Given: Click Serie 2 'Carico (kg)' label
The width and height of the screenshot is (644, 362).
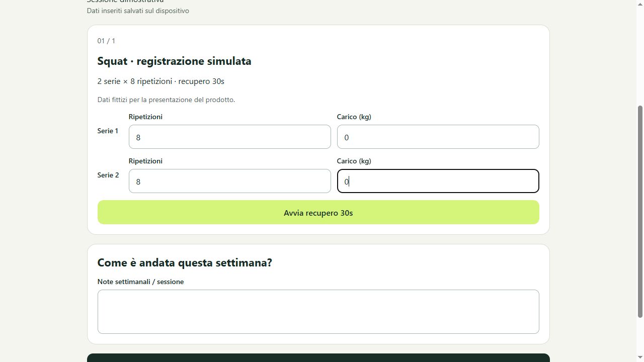Looking at the screenshot, I should click(354, 161).
